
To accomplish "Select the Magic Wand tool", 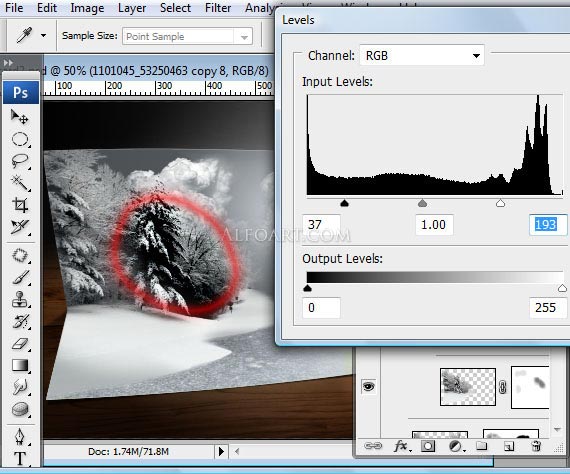I will point(20,182).
